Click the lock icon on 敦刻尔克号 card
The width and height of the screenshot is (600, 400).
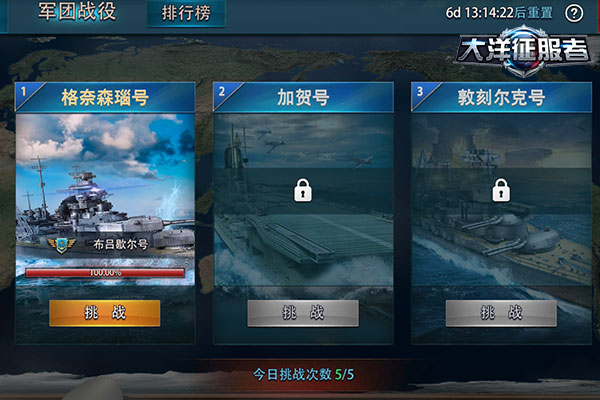[501, 190]
